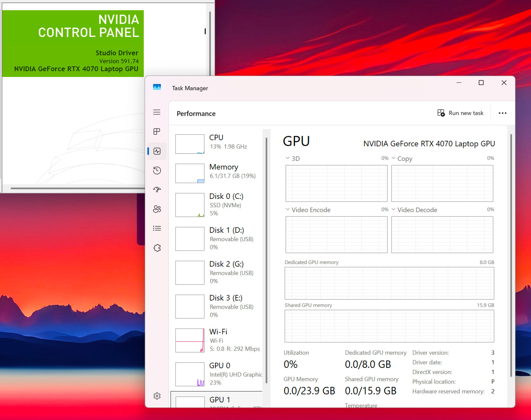The image size is (531, 420).
Task: Open Task Manager settings gear icon
Action: coord(157,396)
